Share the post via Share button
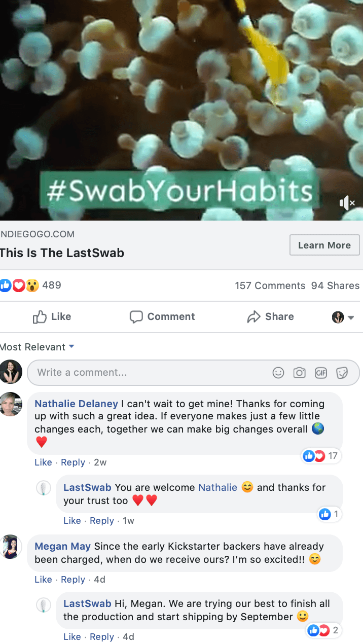363x644 pixels. click(270, 317)
